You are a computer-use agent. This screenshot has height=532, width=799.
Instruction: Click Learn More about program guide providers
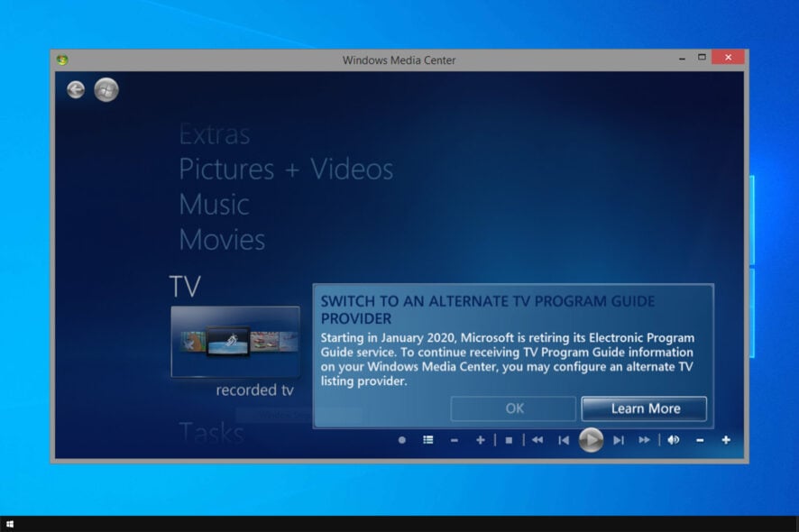tap(644, 408)
